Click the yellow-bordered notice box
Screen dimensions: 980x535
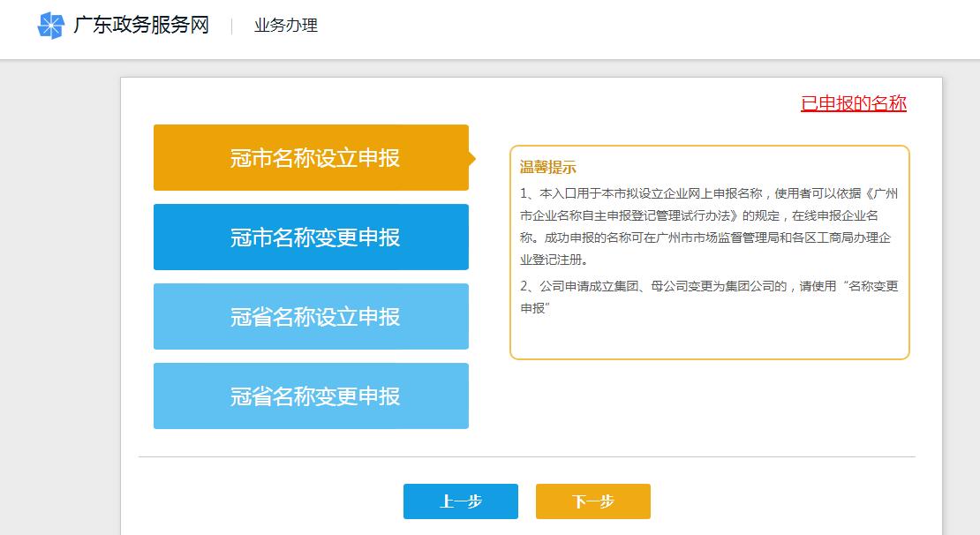click(x=709, y=254)
